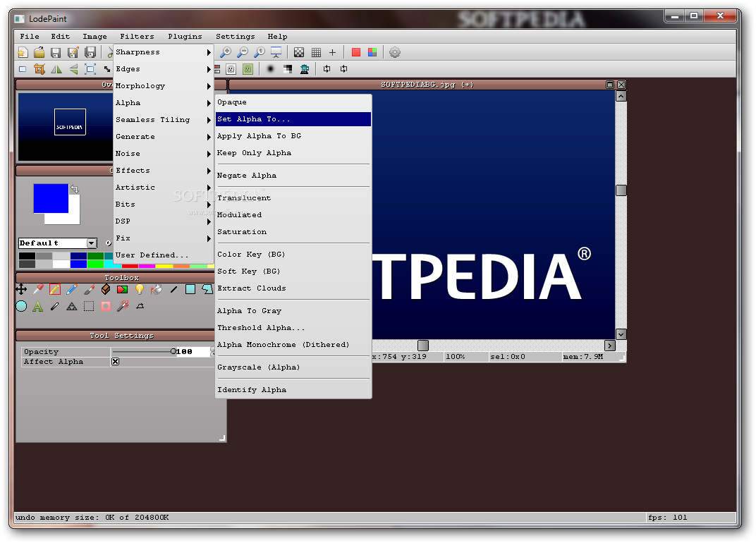Select the green Text tool

click(37, 306)
